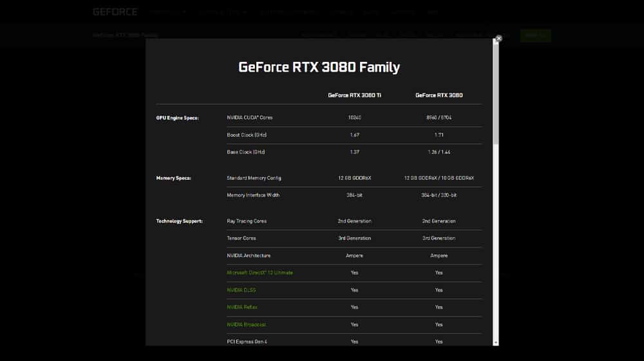Click the GeForce RTX 3080 column header
Image resolution: width=644 pixels, height=361 pixels.
[439, 95]
